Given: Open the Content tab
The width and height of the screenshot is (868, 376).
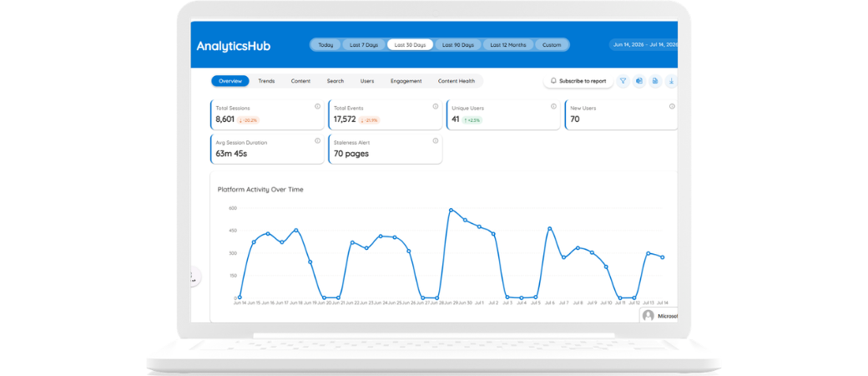Looking at the screenshot, I should pyautogui.click(x=300, y=81).
